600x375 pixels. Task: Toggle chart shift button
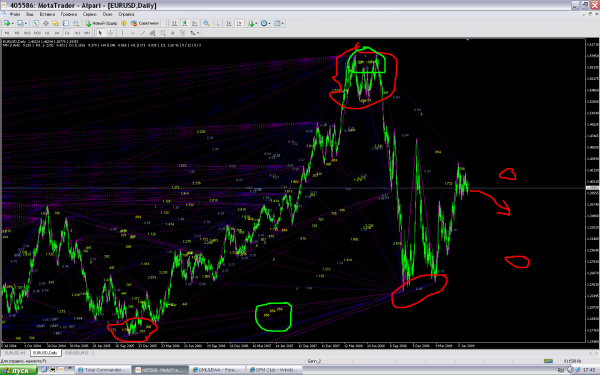coord(239,23)
